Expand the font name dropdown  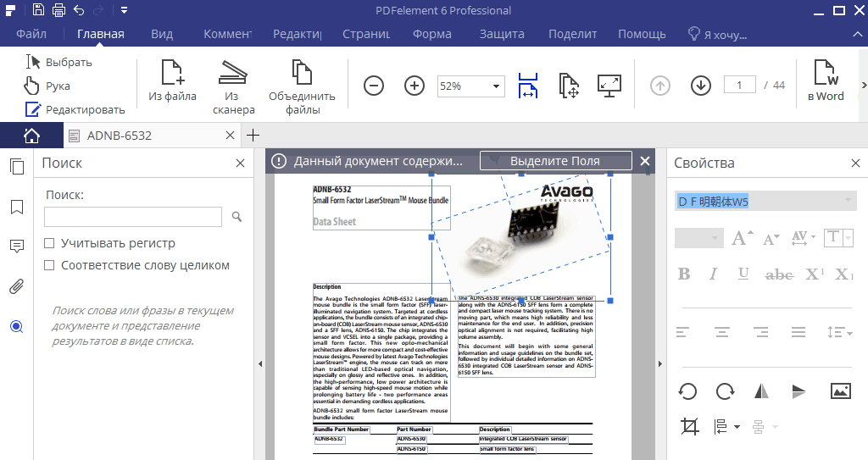(847, 201)
